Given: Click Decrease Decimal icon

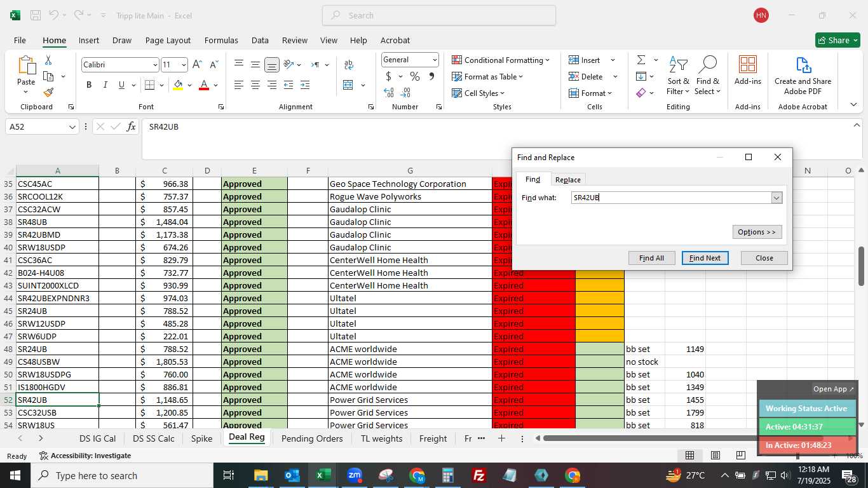Looking at the screenshot, I should point(405,93).
